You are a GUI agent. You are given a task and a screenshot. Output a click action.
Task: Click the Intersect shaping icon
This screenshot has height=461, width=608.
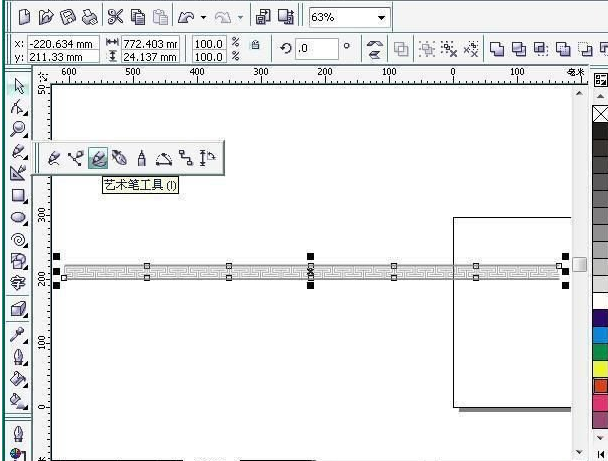click(x=541, y=49)
